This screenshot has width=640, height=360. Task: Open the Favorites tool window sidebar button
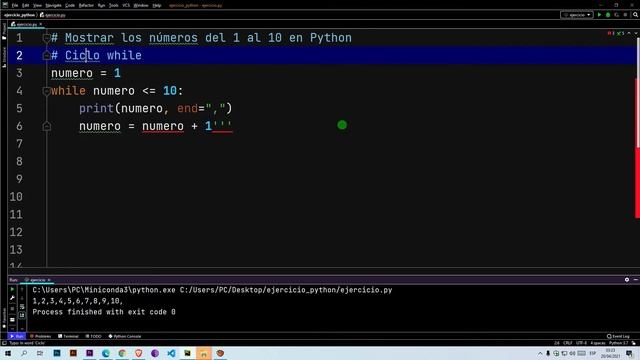click(4, 318)
